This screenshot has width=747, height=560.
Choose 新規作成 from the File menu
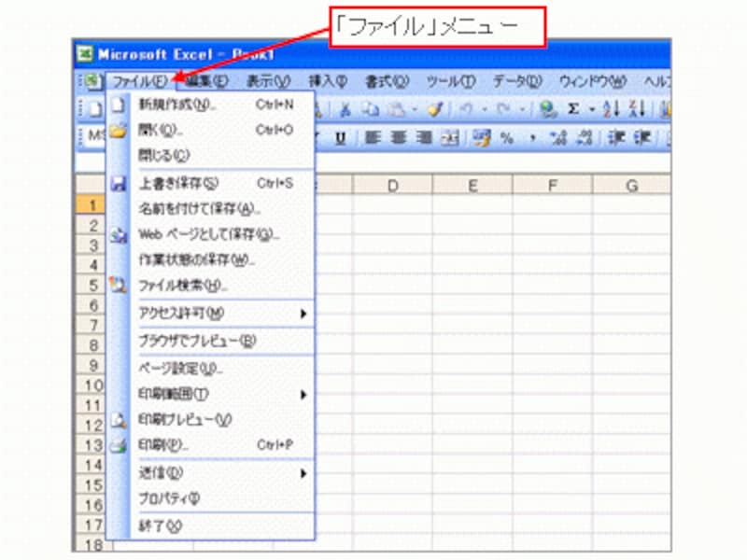click(211, 105)
